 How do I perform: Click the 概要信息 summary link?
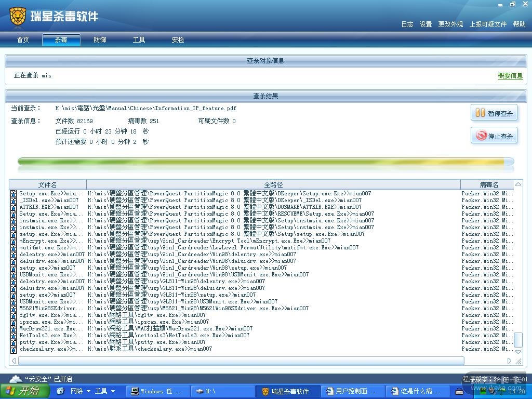pyautogui.click(x=510, y=76)
